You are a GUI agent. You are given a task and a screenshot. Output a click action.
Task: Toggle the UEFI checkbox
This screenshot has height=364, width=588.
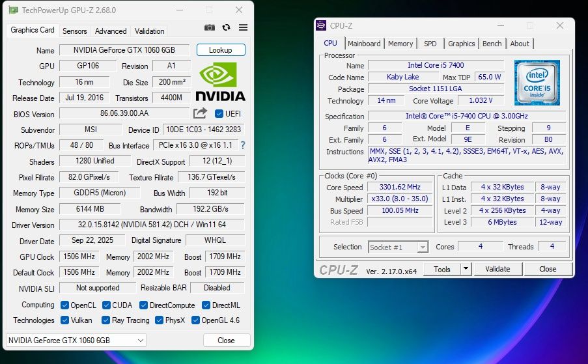[x=219, y=113]
